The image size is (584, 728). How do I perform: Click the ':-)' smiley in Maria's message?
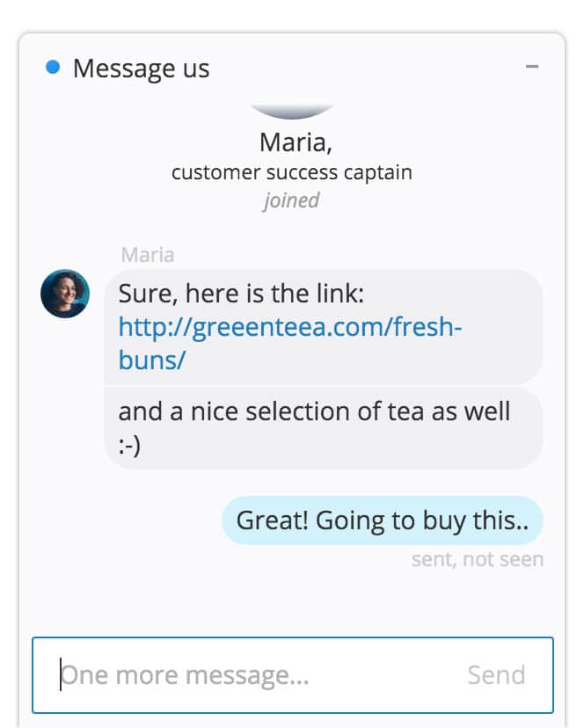[x=129, y=446]
